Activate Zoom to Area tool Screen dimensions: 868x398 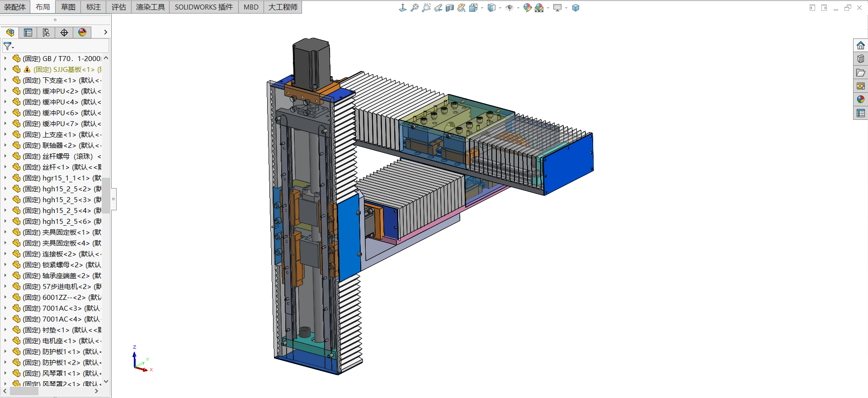coord(426,8)
